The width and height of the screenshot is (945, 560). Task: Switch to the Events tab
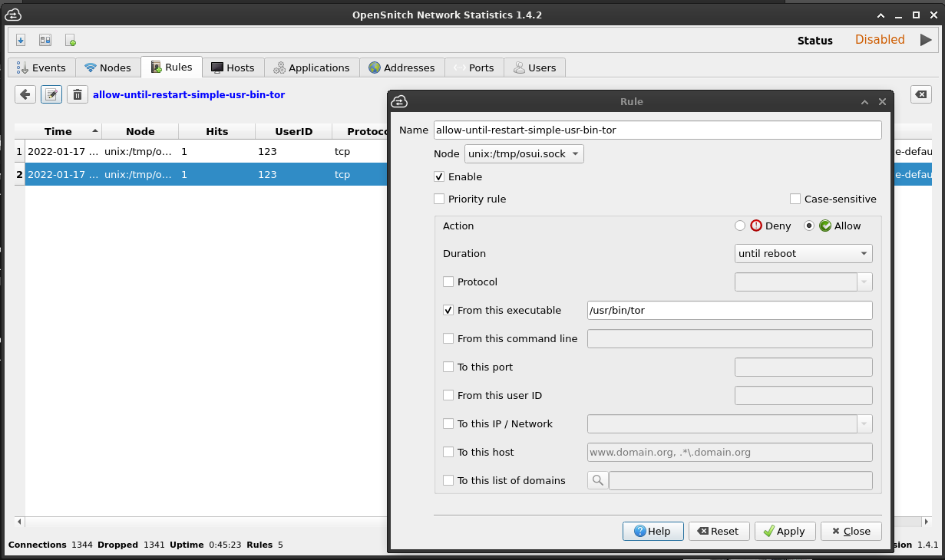(x=41, y=68)
